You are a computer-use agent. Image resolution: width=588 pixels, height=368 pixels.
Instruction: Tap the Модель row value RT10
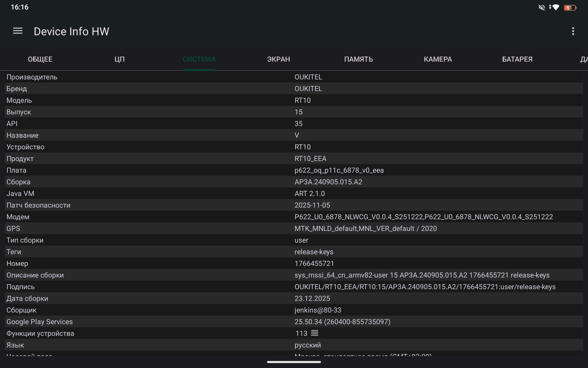[303, 100]
